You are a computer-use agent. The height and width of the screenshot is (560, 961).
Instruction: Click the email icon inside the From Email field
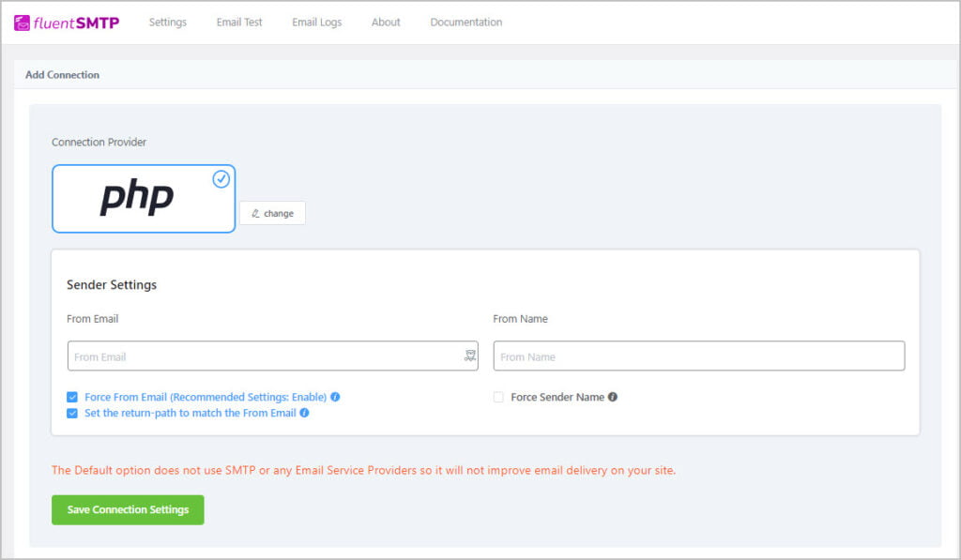468,356
